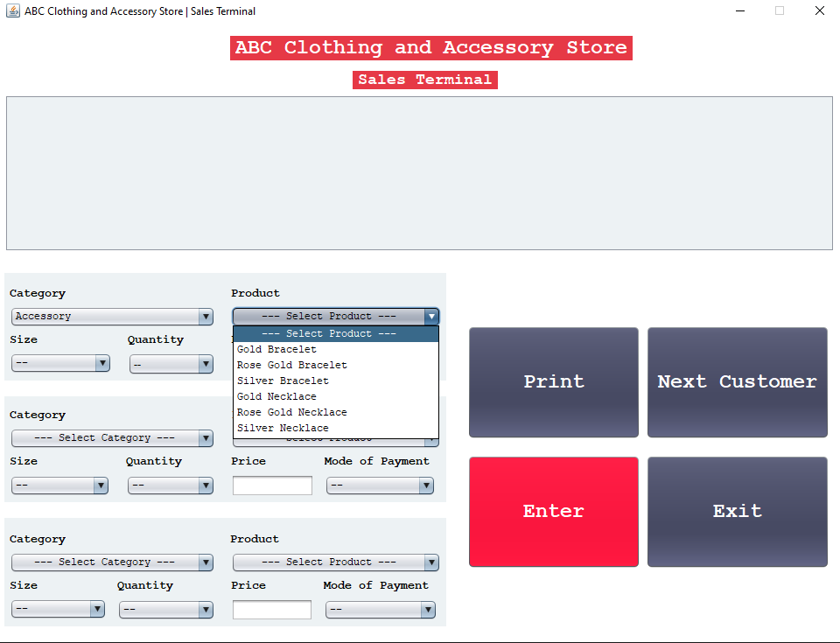Choose Gold Necklace in the dropdown list

pos(336,396)
